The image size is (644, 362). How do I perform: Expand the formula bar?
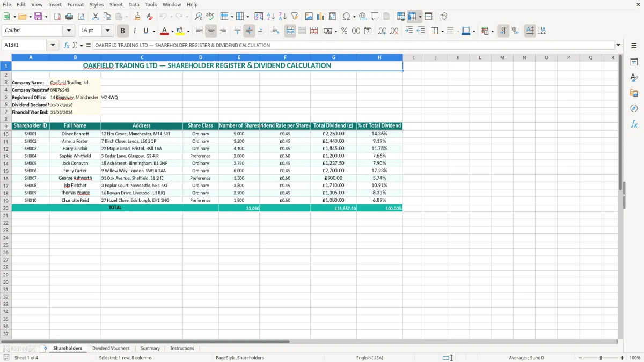click(618, 46)
